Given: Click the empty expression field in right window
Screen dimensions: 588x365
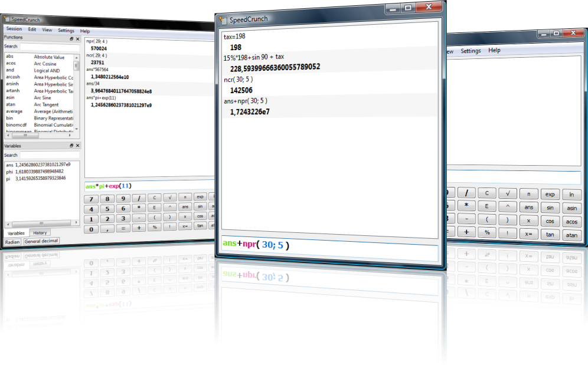Looking at the screenshot, I should pos(514,177).
